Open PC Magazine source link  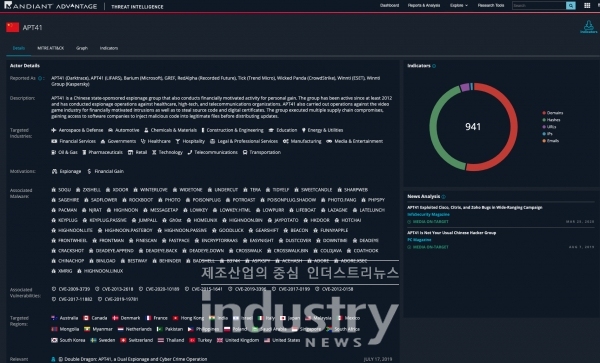(419, 240)
